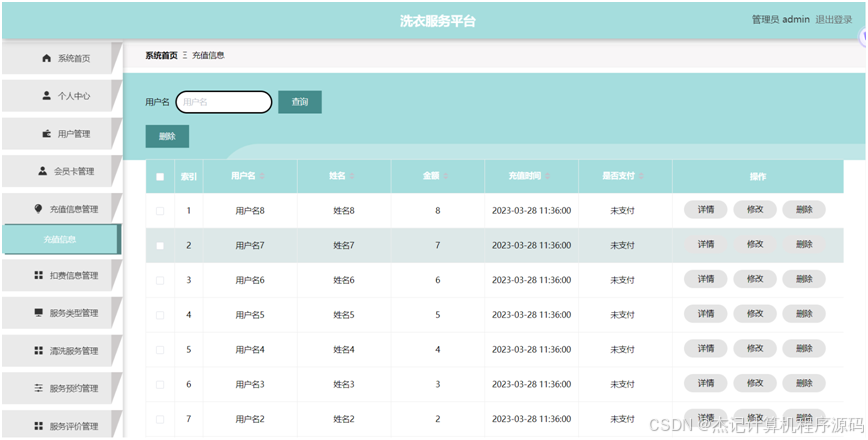
Task: View 详情 for 用户名8
Action: click(x=705, y=210)
